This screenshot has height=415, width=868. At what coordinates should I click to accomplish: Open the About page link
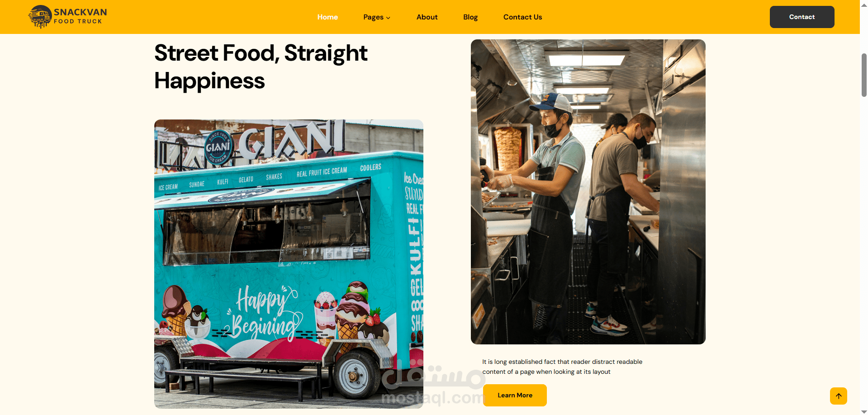(x=427, y=17)
